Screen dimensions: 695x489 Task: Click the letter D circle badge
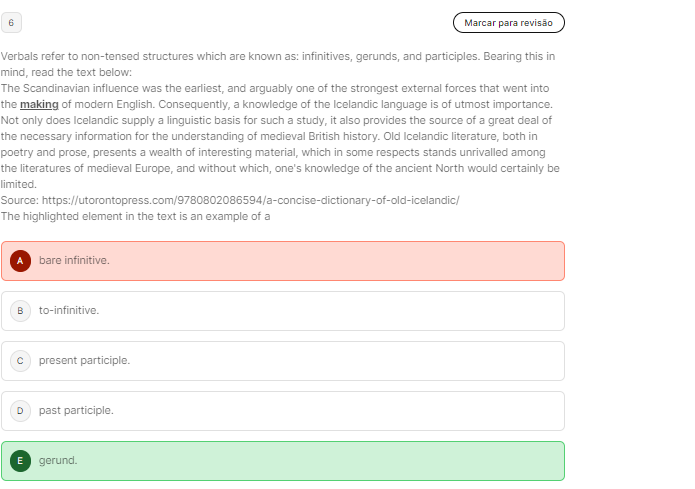click(x=20, y=411)
